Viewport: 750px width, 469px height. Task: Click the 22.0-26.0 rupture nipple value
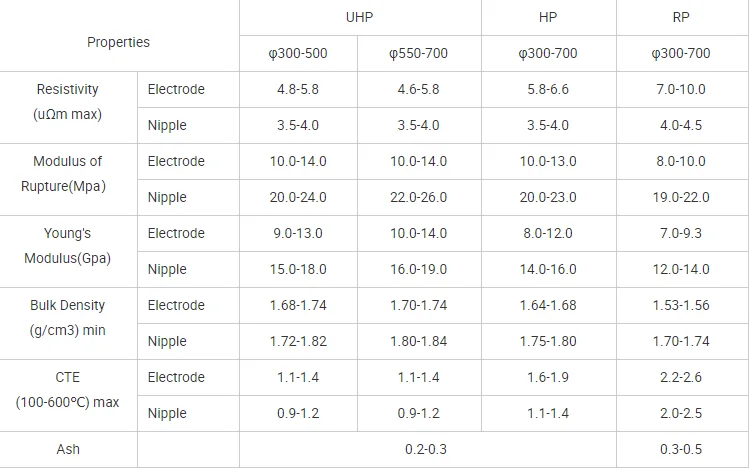click(x=418, y=197)
